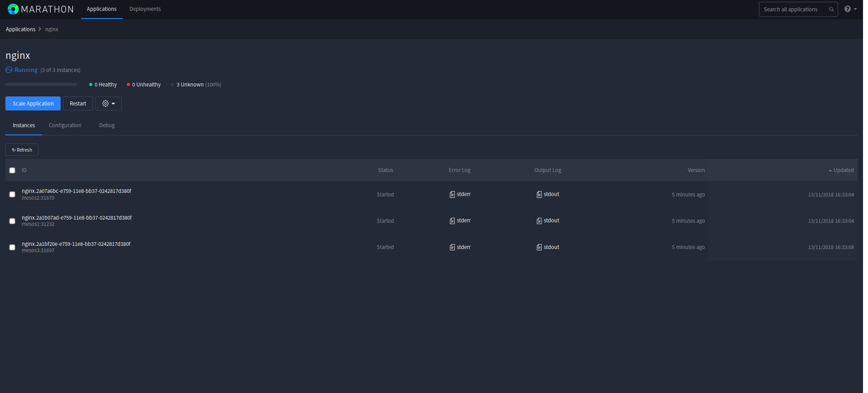Select the Instances tab

click(24, 125)
